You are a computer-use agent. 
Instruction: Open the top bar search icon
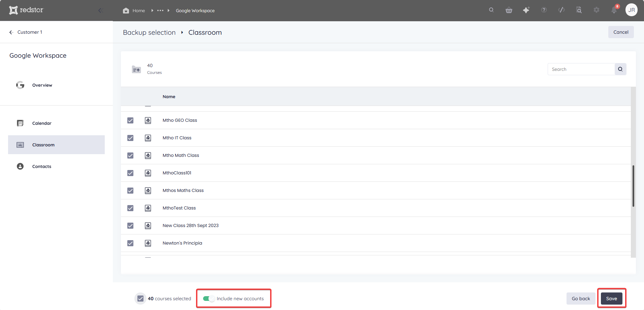coord(491,10)
